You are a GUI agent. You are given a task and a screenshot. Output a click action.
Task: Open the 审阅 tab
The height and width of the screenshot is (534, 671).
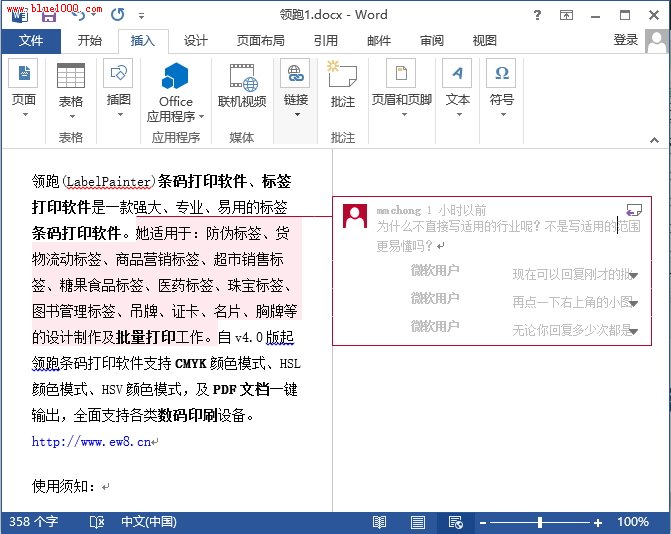(x=432, y=41)
